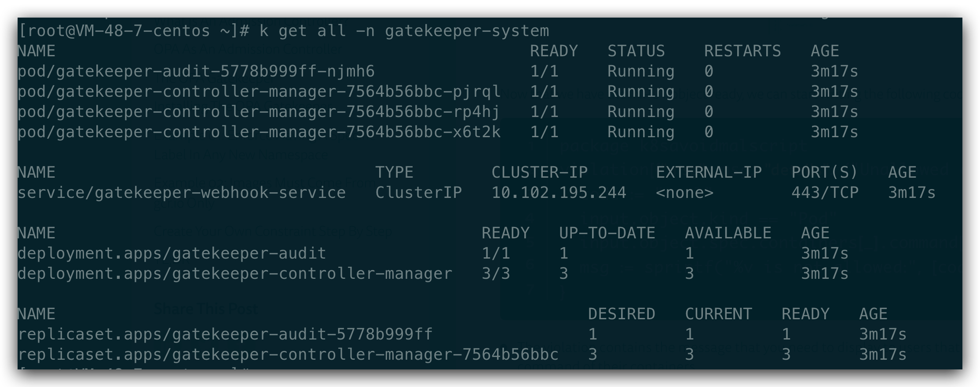Click the UP-TO-DATE column header
This screenshot has height=387, width=980.
607,233
